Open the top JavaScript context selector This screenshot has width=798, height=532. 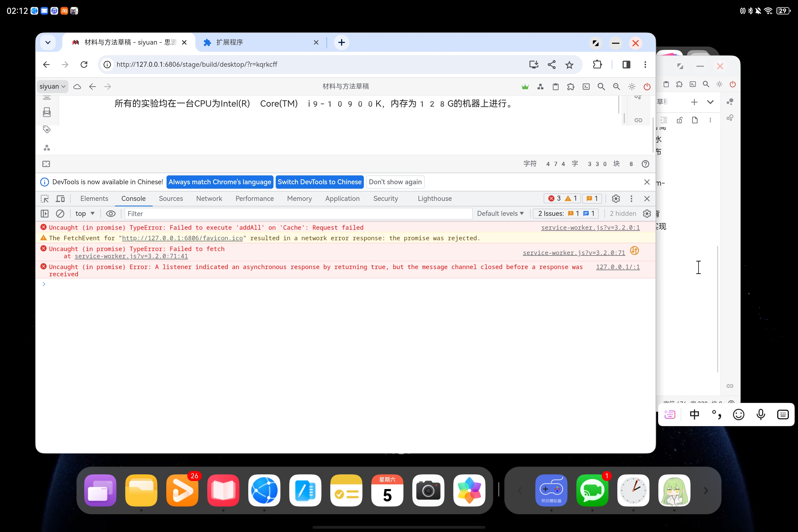[x=85, y=213]
